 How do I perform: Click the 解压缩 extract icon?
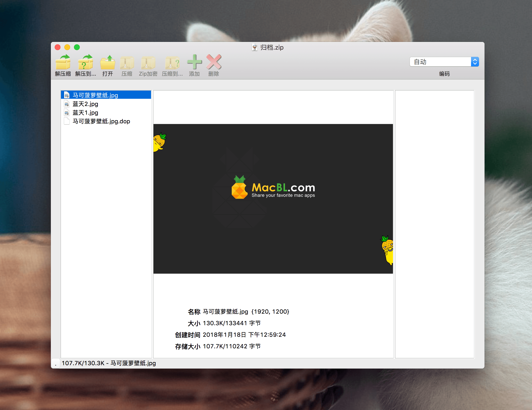63,62
